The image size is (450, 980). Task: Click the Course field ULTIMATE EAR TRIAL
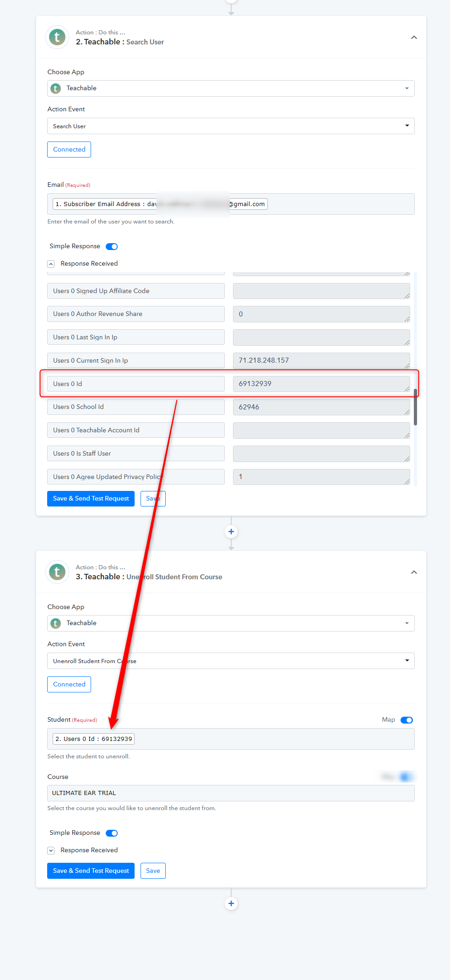[x=231, y=793]
